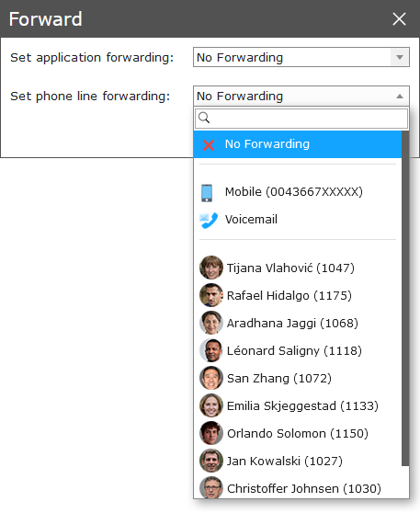Select Mobile (0043667XXXXX) option
This screenshot has width=420, height=513.
(298, 192)
